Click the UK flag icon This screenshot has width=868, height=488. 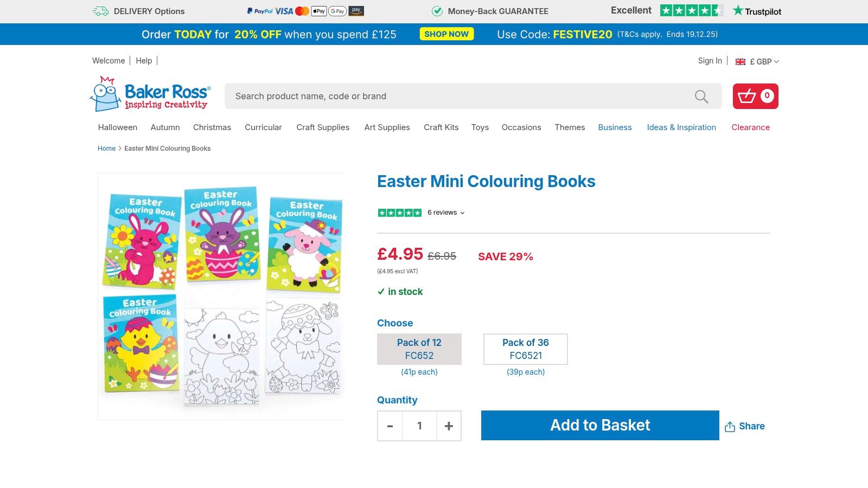pos(740,62)
